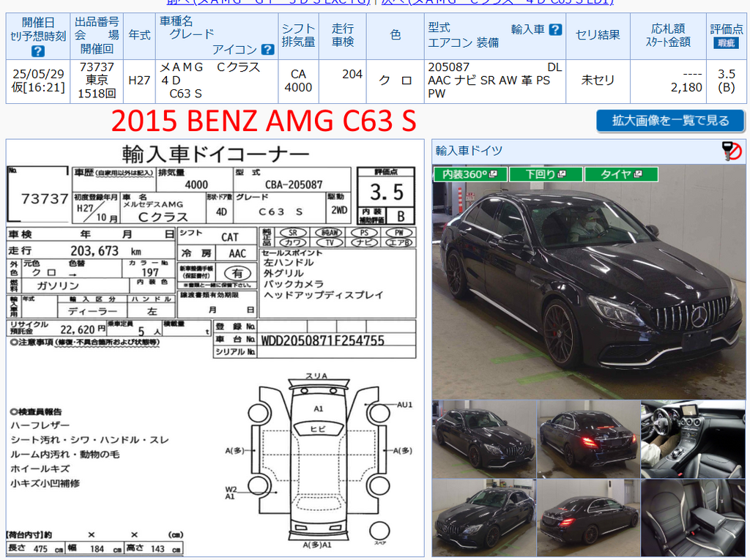750x560 pixels.
Task: Click help icon beside アイコン header
Action: coord(268,49)
